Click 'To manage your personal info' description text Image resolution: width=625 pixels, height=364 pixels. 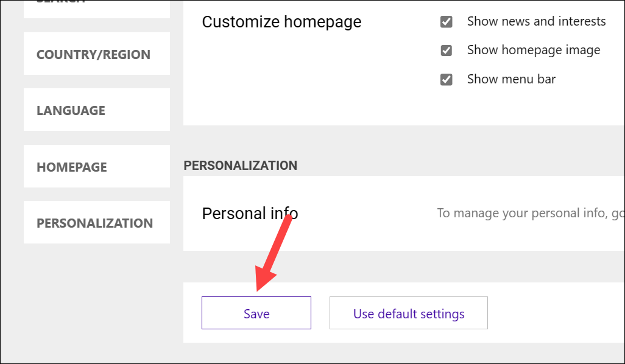[x=531, y=213]
